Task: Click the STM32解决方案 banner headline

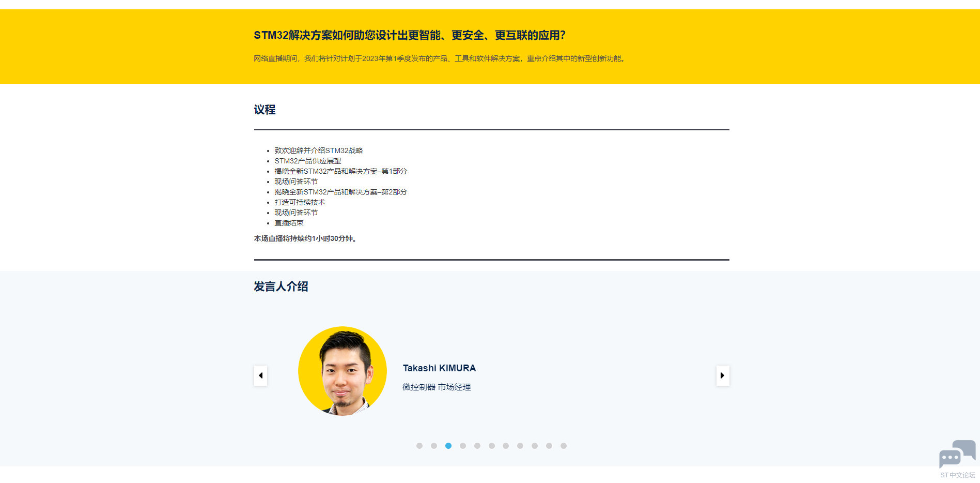Action: pos(410,35)
